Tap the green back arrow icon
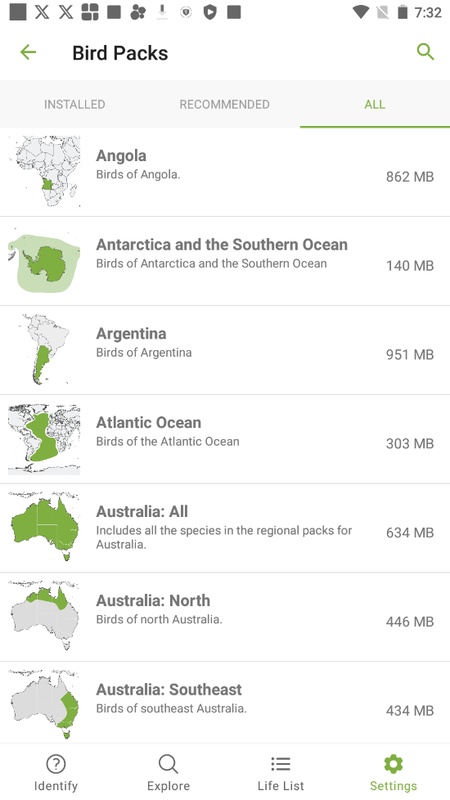 [28, 52]
